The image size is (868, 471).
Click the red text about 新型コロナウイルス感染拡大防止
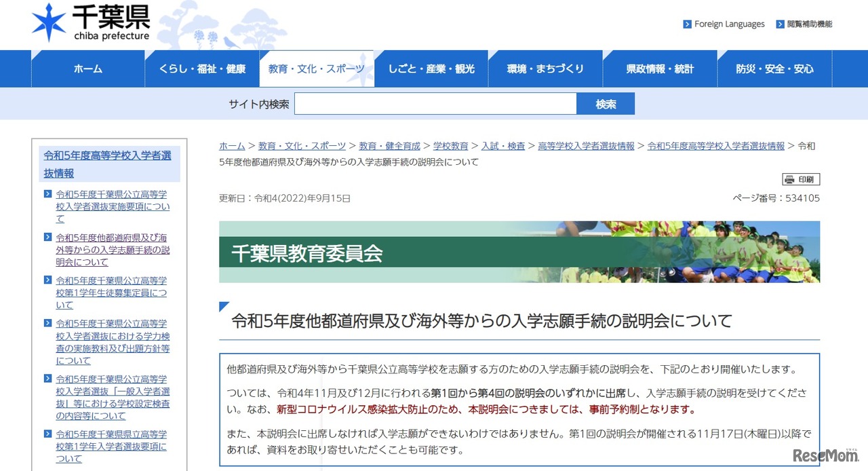point(486,409)
